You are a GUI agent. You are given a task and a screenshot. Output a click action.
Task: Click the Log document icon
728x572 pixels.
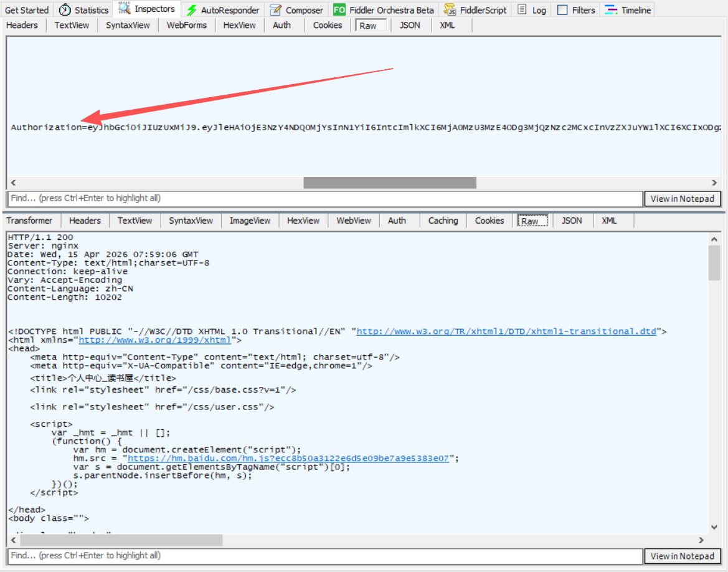(x=522, y=10)
